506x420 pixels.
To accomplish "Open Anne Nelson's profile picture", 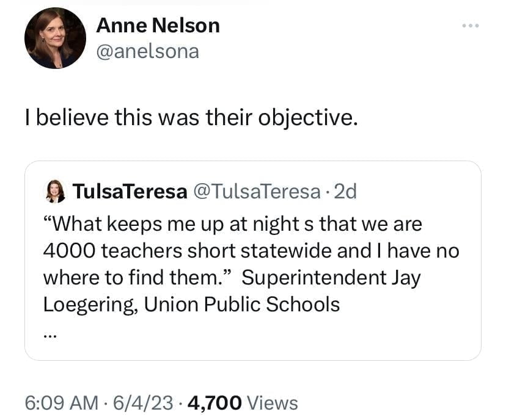I will pyautogui.click(x=55, y=38).
